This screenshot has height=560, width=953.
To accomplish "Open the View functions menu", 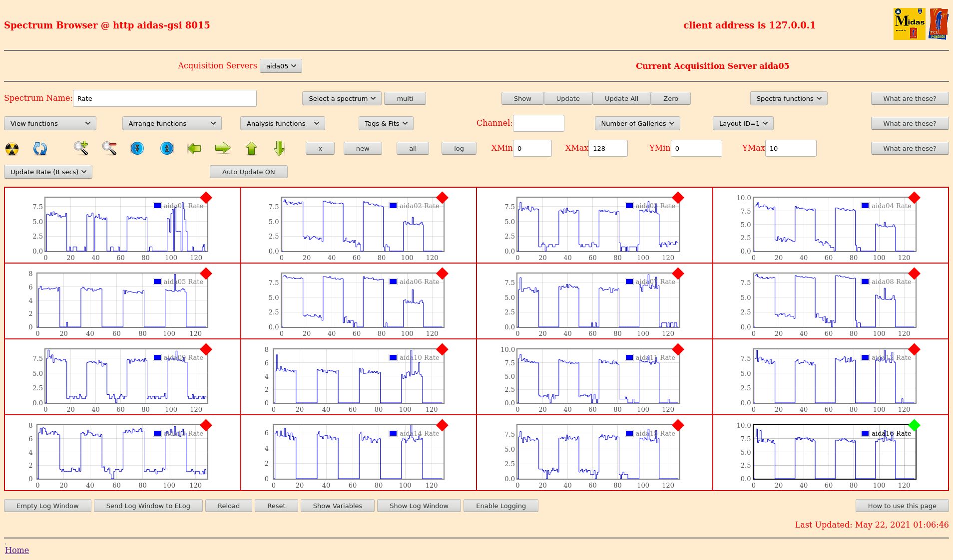I will (50, 123).
